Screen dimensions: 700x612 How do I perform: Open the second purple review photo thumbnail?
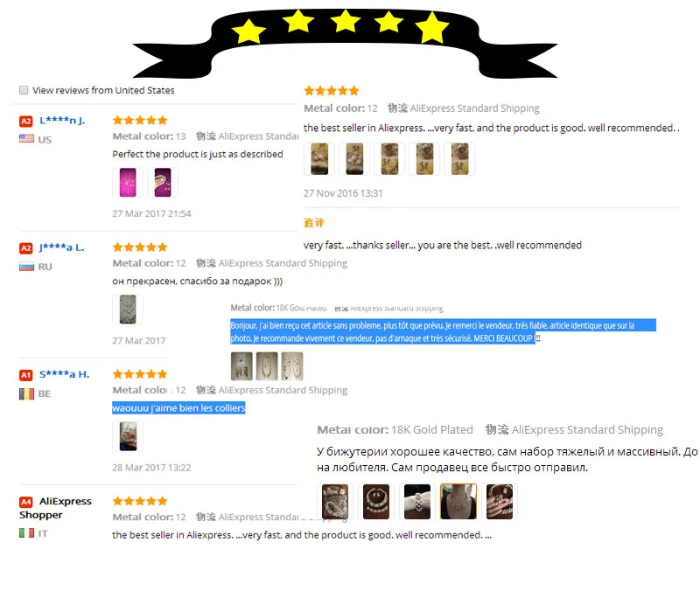[x=163, y=183]
